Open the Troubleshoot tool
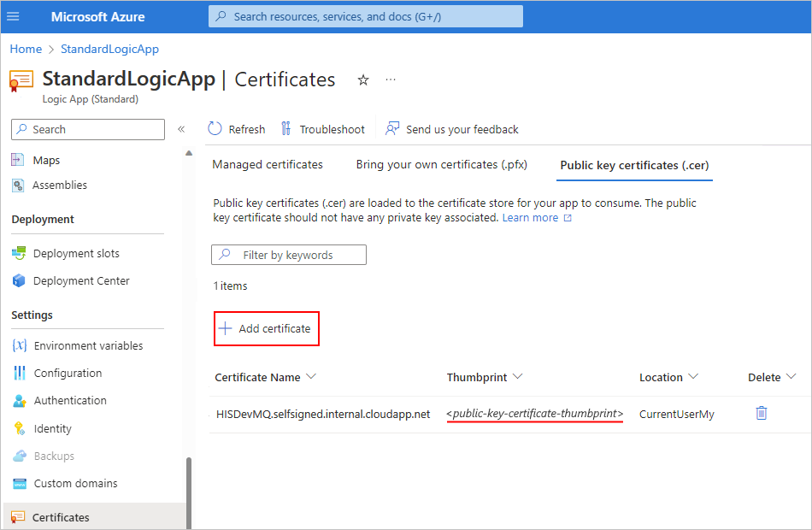 (x=323, y=129)
